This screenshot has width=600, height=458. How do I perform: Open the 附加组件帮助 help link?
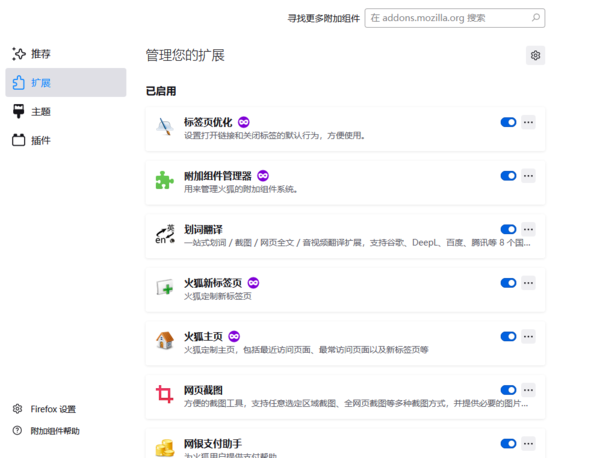click(x=54, y=431)
